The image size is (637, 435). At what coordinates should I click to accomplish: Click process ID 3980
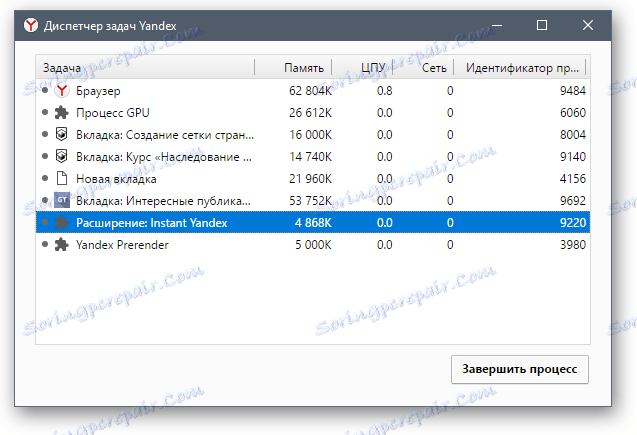(573, 245)
